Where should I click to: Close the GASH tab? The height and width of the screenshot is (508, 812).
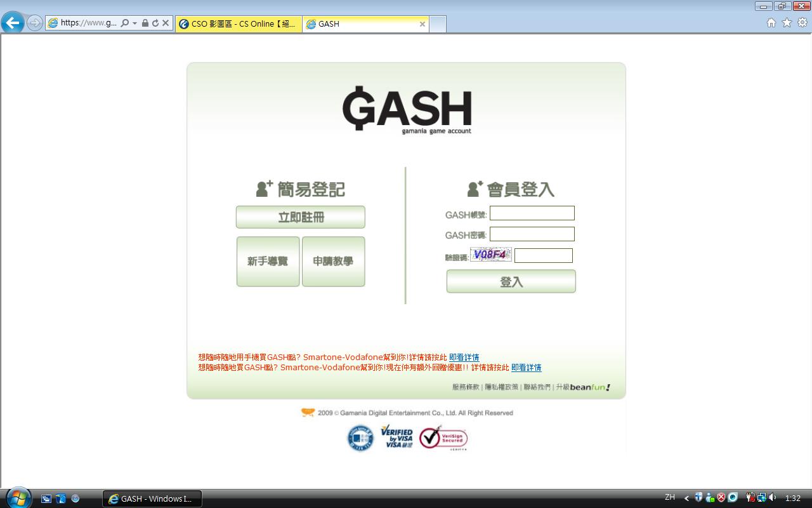tap(422, 24)
